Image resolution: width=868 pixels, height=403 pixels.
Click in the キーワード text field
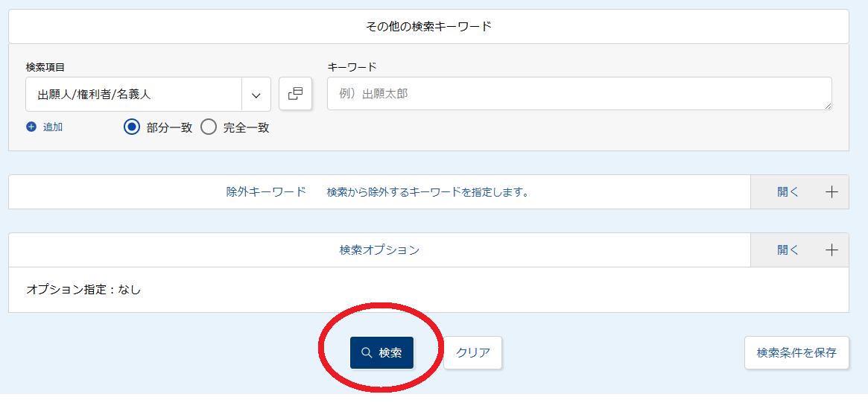click(x=580, y=94)
